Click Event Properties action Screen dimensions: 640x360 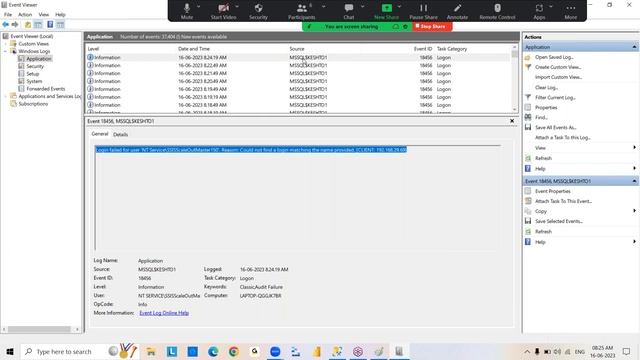(x=553, y=191)
